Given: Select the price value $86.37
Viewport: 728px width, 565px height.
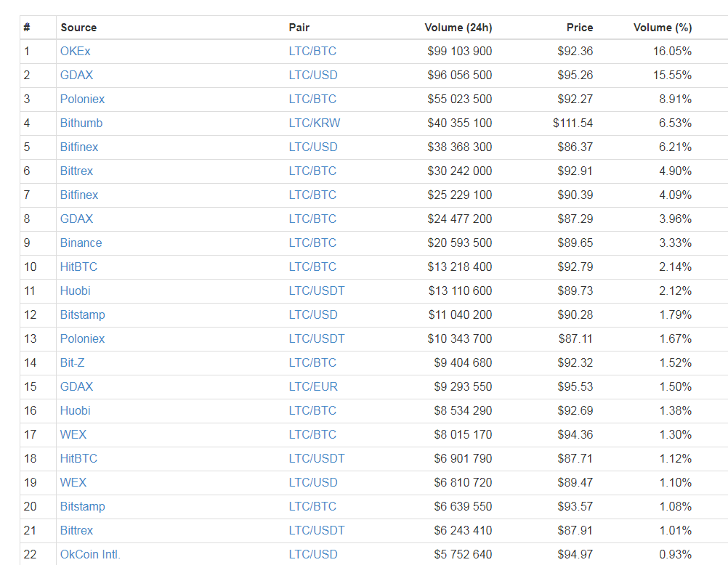Looking at the screenshot, I should 575,147.
